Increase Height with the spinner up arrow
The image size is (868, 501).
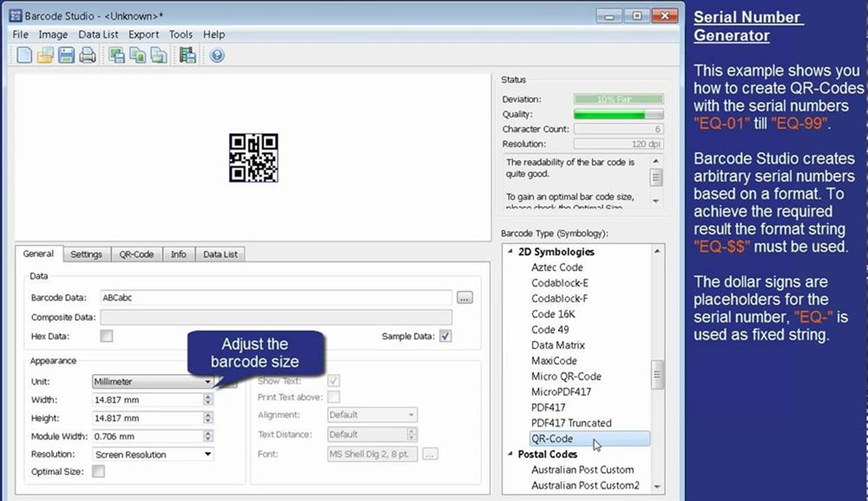(208, 415)
